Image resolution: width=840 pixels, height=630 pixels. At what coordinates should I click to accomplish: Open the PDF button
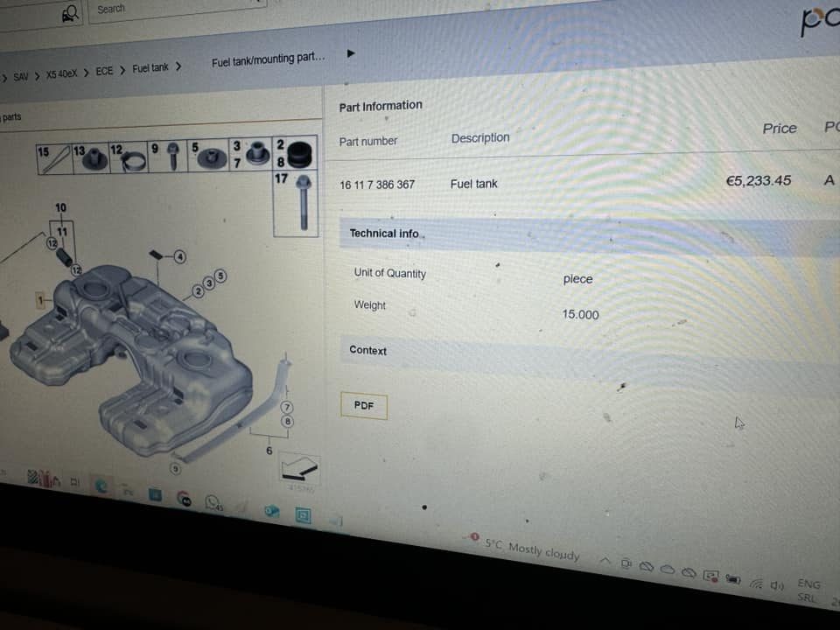(364, 405)
